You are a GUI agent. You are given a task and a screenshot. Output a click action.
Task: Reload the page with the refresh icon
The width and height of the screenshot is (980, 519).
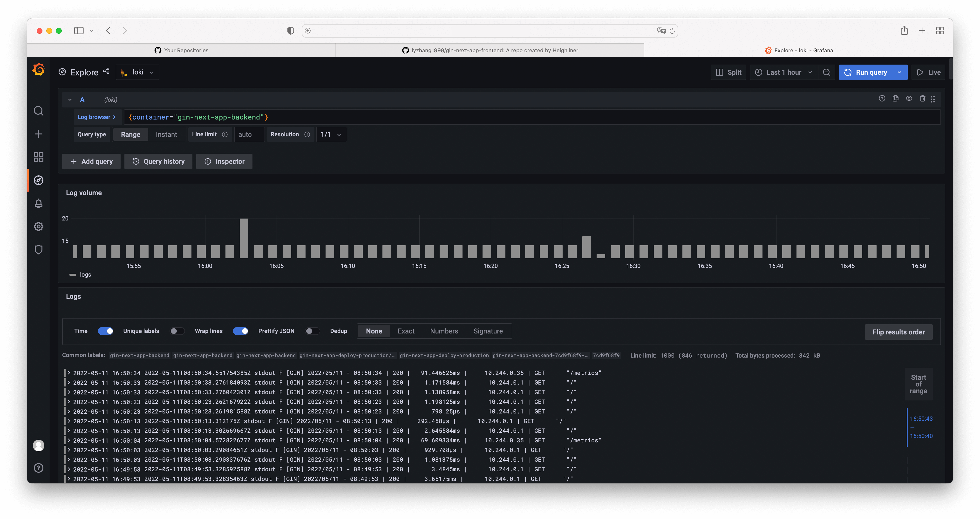(672, 31)
